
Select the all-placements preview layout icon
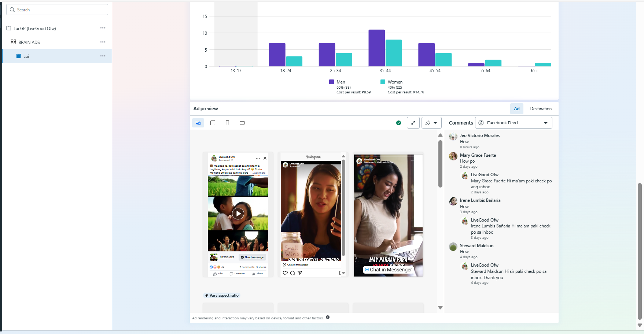click(198, 123)
